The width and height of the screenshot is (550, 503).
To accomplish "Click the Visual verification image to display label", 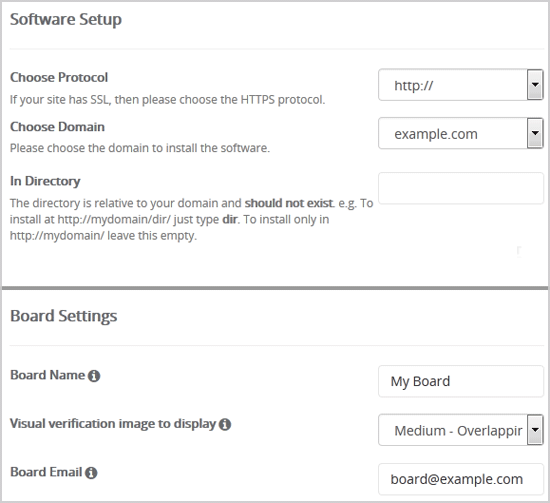I will pos(113,424).
